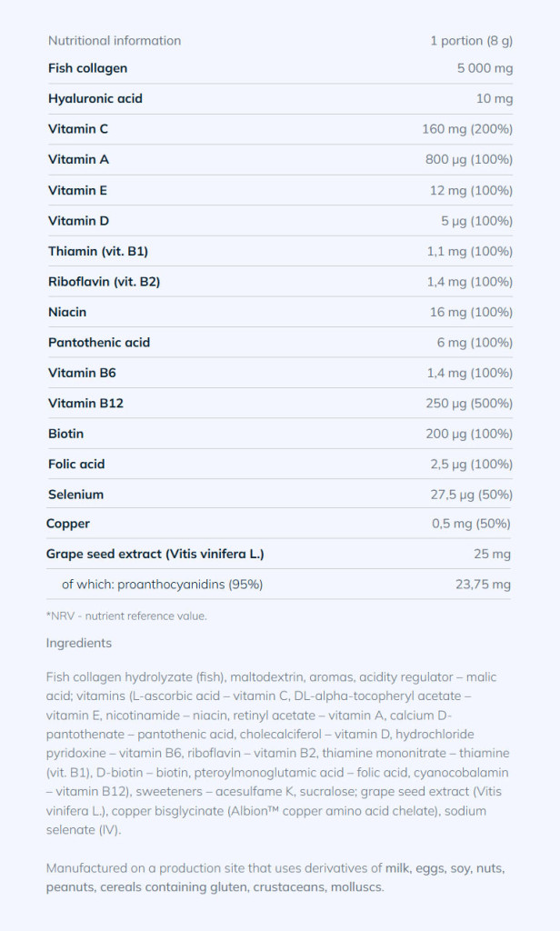
Task: Click the Vitamin A 800 µg value
Action: point(469,160)
